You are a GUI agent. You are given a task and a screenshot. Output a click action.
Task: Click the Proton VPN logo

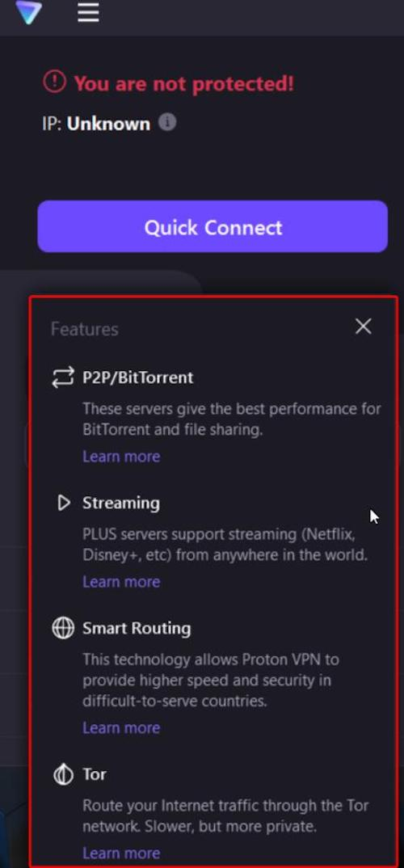point(29,11)
